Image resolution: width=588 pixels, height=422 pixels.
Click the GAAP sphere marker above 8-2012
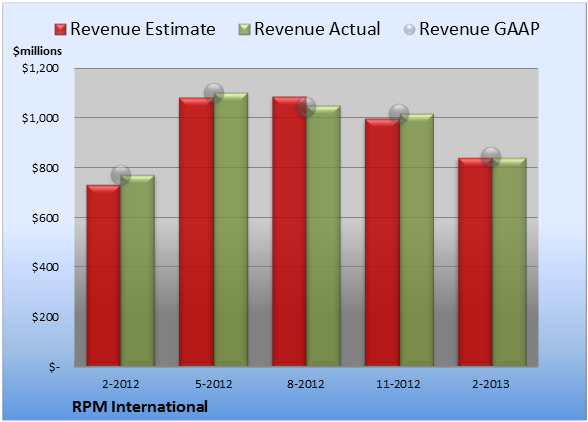click(x=306, y=107)
